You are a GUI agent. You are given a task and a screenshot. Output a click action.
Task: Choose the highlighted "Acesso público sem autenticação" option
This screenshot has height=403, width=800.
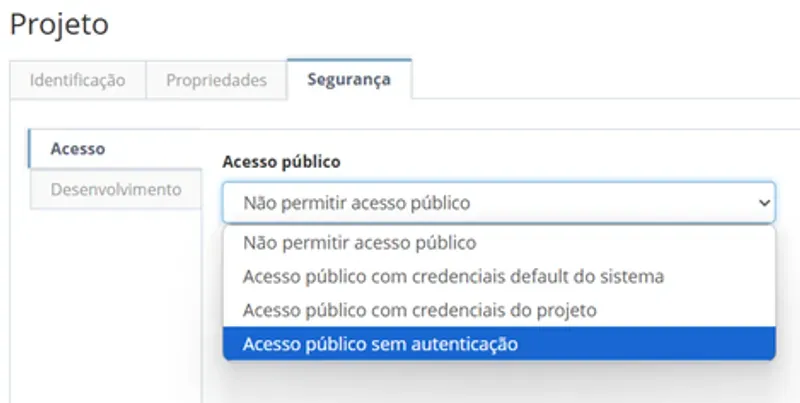click(498, 344)
